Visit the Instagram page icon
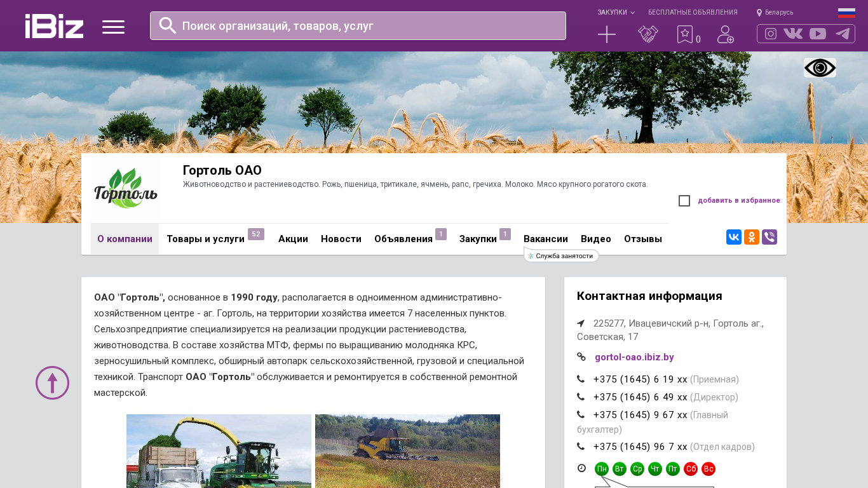868x488 pixels. [x=771, y=34]
